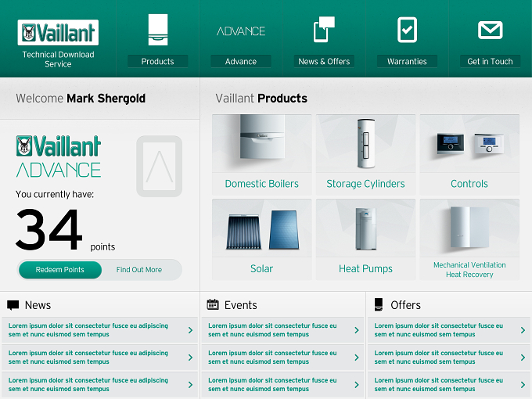Click the Vaillant logo in the header
The width and height of the screenshot is (532, 399).
[58, 33]
